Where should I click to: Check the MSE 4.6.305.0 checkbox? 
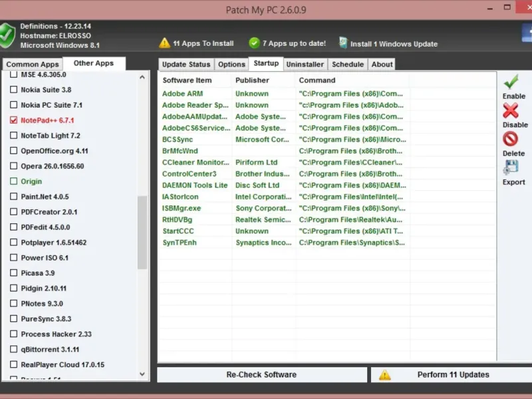13,74
